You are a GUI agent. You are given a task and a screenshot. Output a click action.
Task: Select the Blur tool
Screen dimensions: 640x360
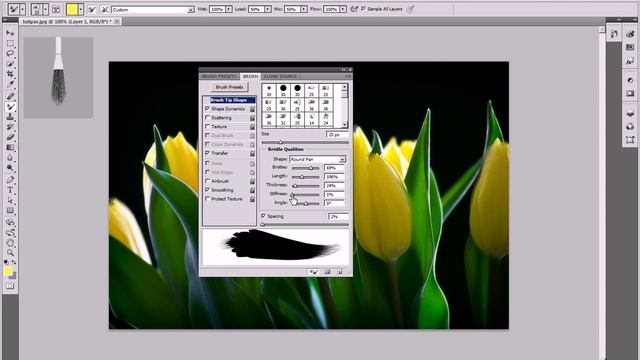point(10,158)
